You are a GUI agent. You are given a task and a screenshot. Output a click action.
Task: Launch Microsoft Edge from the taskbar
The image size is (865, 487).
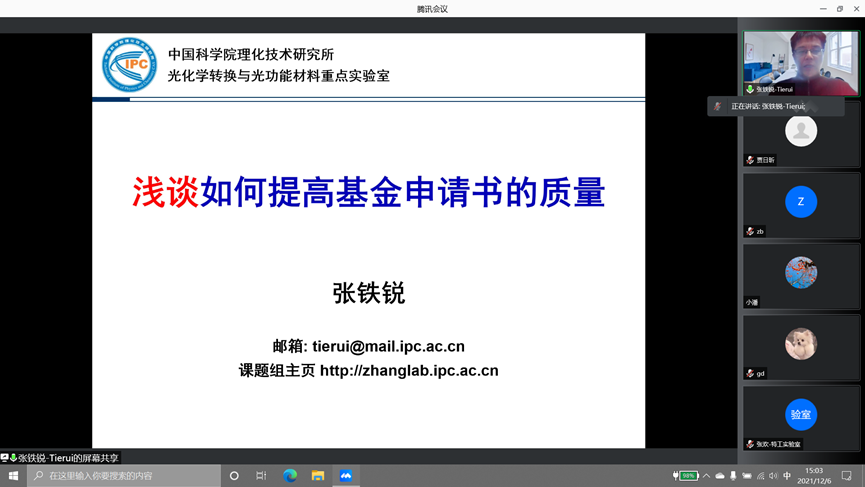(x=290, y=476)
